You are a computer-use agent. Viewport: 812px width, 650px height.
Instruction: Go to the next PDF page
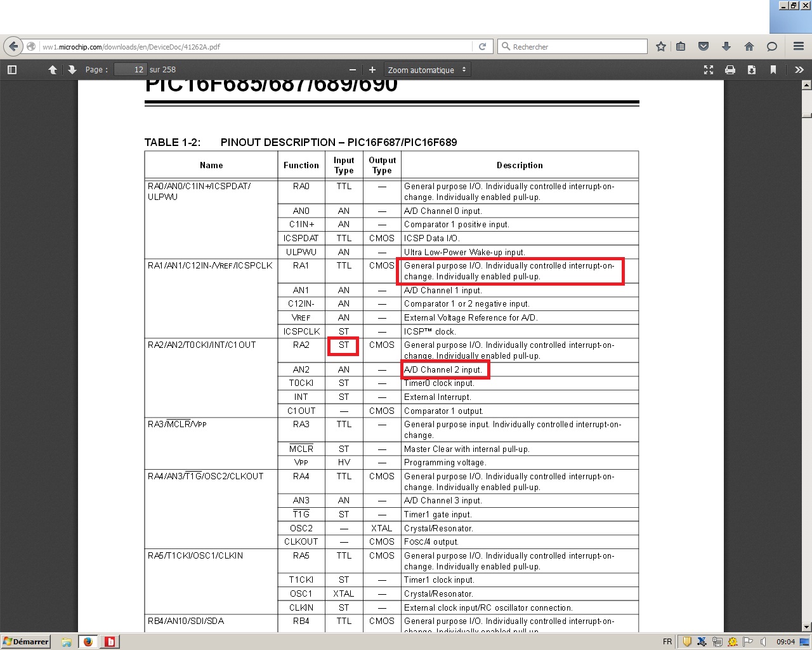point(72,70)
